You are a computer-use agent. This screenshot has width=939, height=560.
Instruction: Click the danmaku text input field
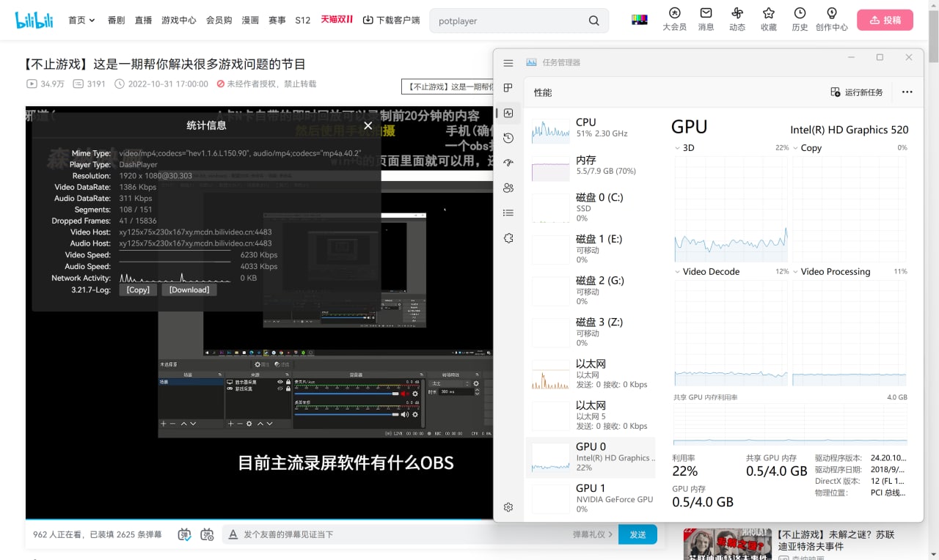pos(403,534)
